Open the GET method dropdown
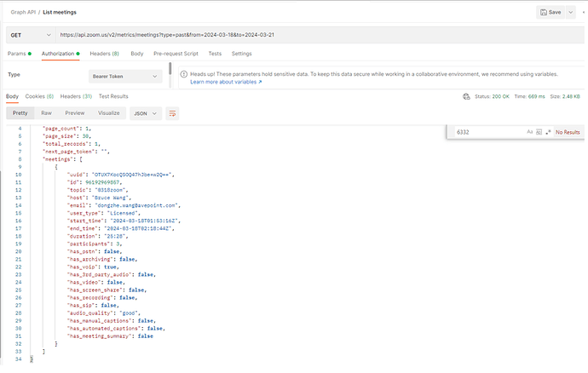Viewport: 588px width, 373px height. click(x=31, y=35)
